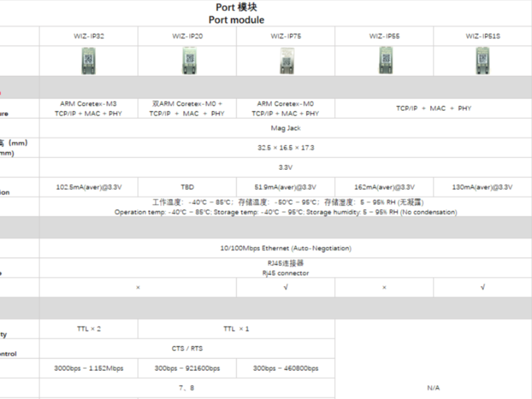Click the 10/100Mbps Ethernet Auto-Negotiation cell
This screenshot has width=532, height=399.
point(285,248)
